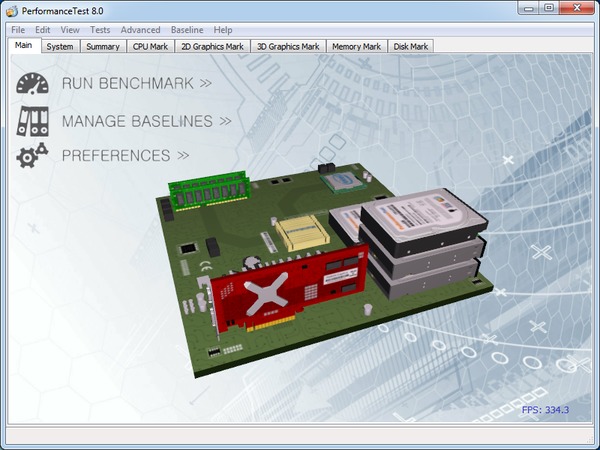The width and height of the screenshot is (600, 450).
Task: Click the MANAGE BASELINES link
Action: (x=146, y=121)
